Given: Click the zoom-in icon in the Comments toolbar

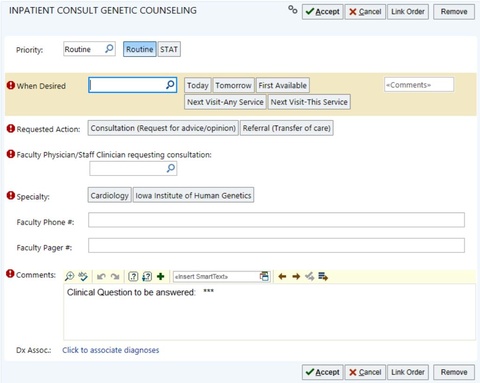Looking at the screenshot, I should [69, 276].
